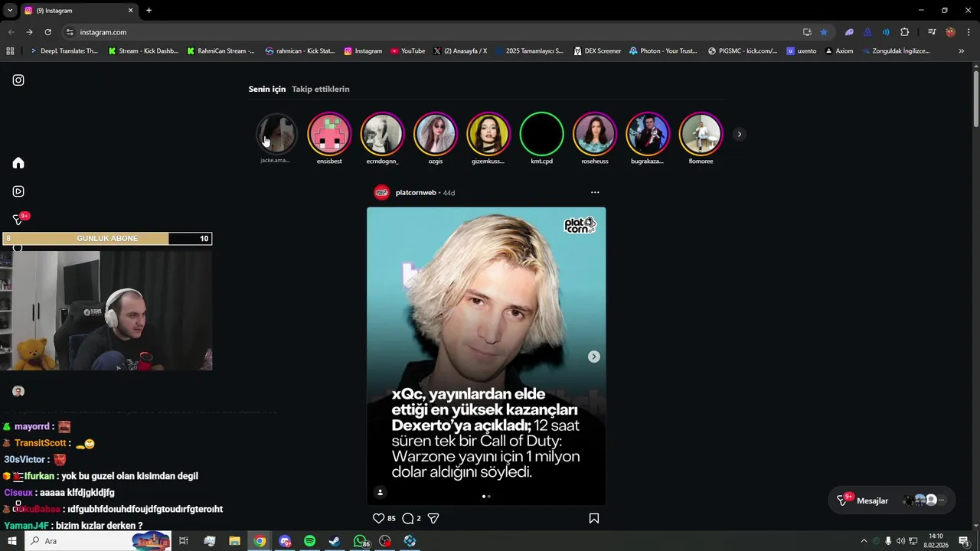This screenshot has width=980, height=551.
Task: Open platcornweb profile picture on post
Action: (381, 193)
